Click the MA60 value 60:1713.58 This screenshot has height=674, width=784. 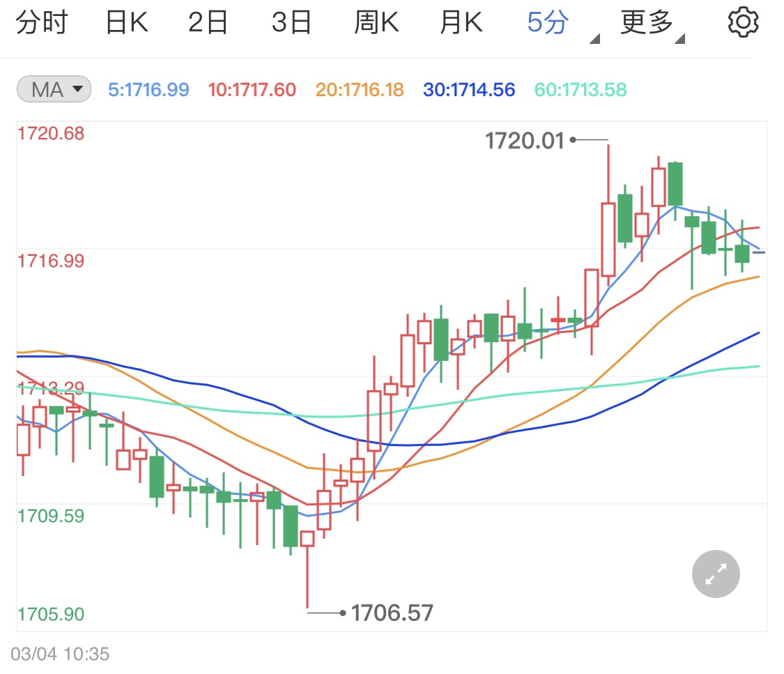coord(581,89)
